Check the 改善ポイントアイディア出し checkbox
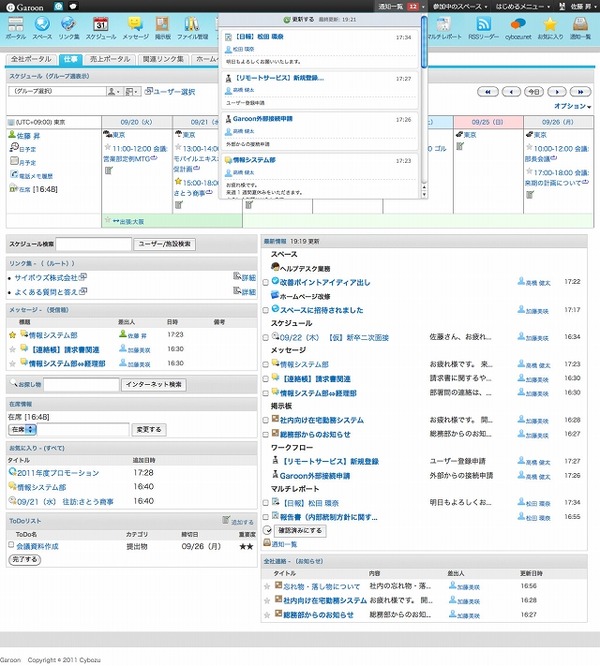This screenshot has height=666, width=600. pos(266,282)
